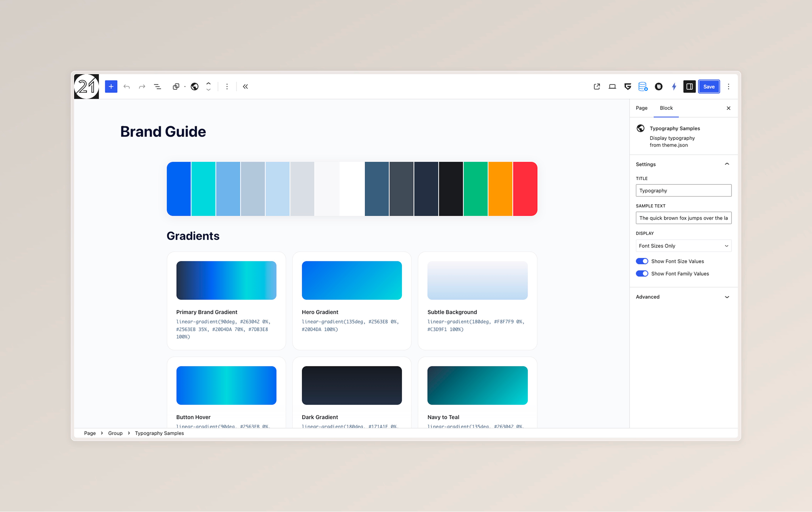Undo the last change

pyautogui.click(x=126, y=86)
